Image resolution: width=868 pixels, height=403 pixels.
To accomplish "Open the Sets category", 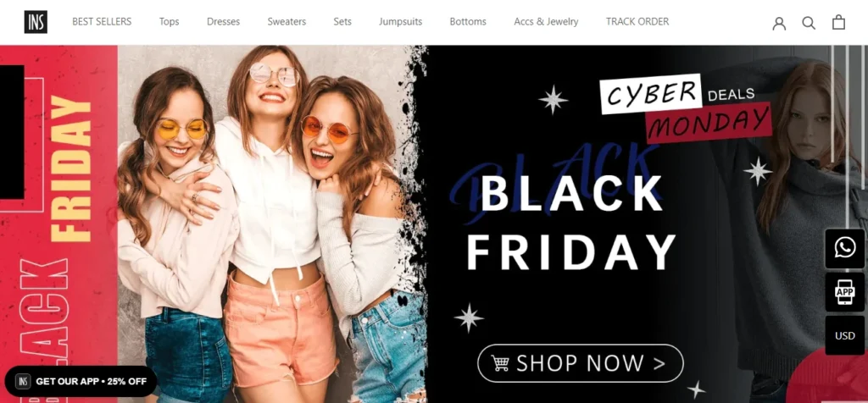I will pyautogui.click(x=342, y=21).
